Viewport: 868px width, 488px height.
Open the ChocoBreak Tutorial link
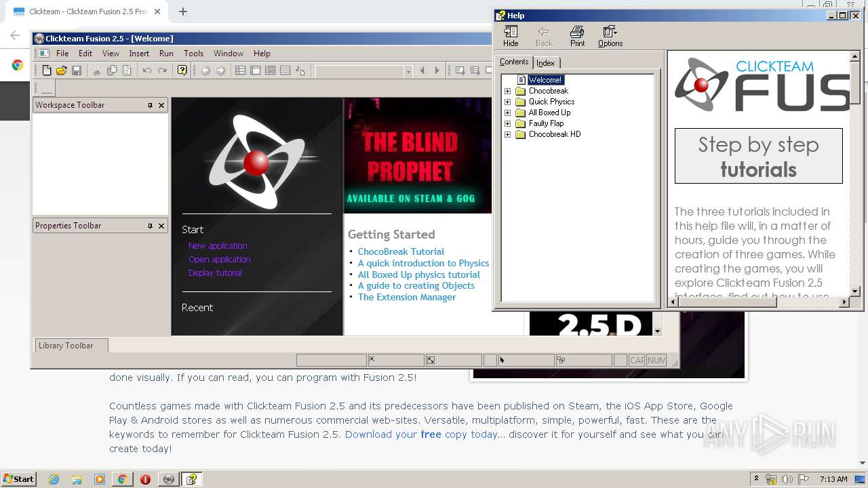401,251
